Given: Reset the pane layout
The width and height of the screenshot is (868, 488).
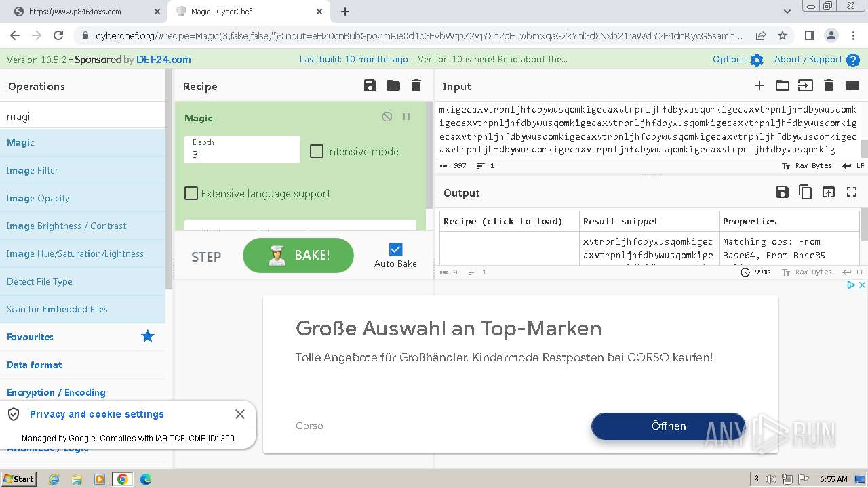Looking at the screenshot, I should pos(852,85).
